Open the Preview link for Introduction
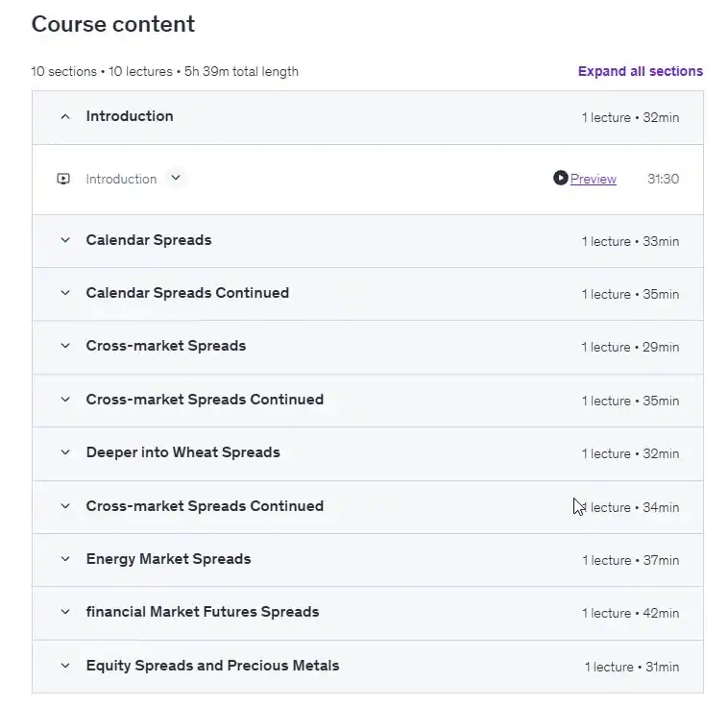The image size is (728, 706). tap(594, 179)
